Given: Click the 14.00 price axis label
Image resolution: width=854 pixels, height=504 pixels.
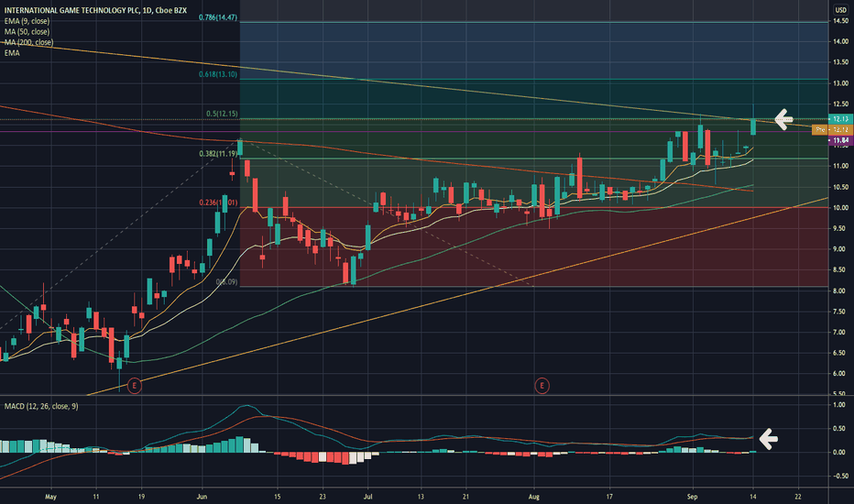Looking at the screenshot, I should pos(840,41).
